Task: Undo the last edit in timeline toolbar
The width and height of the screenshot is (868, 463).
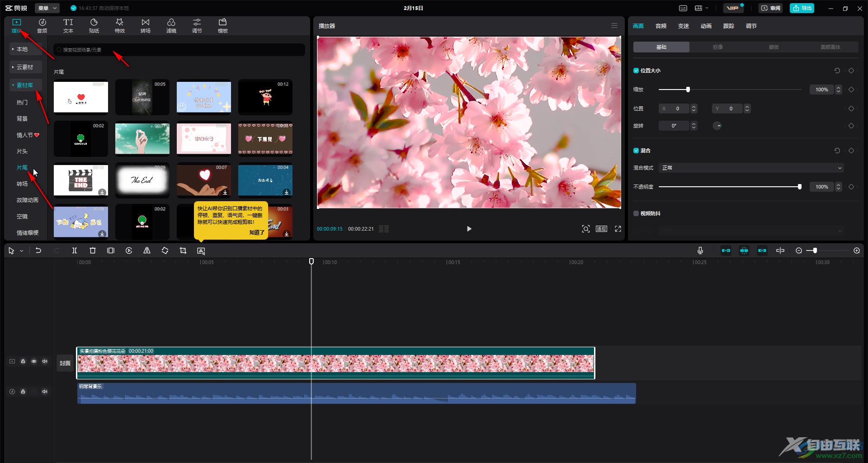Action: pyautogui.click(x=38, y=250)
